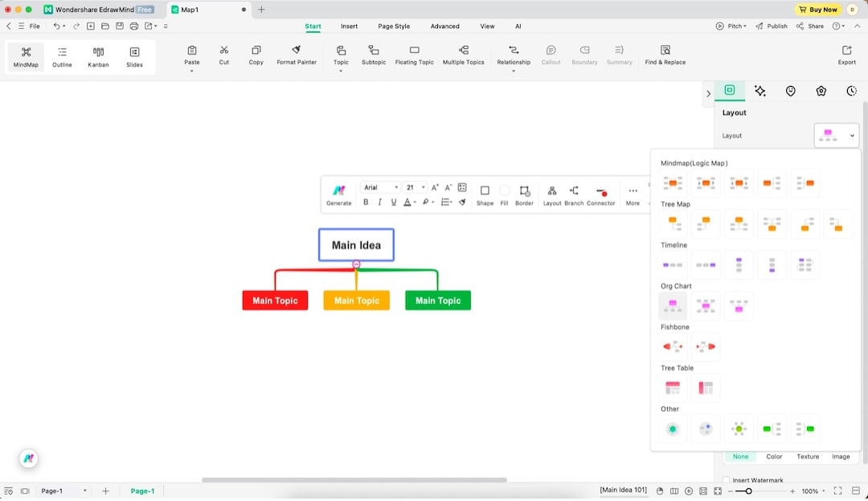Collapse the right side panel chevron

[708, 93]
